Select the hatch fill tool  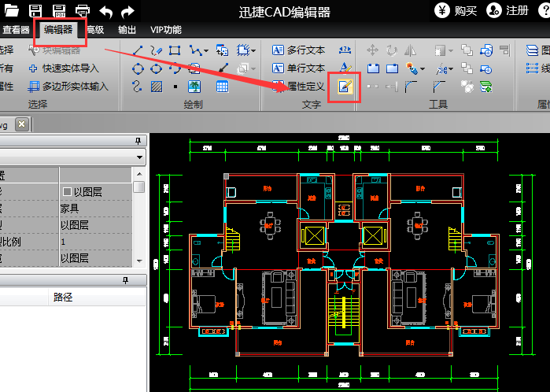(x=157, y=86)
